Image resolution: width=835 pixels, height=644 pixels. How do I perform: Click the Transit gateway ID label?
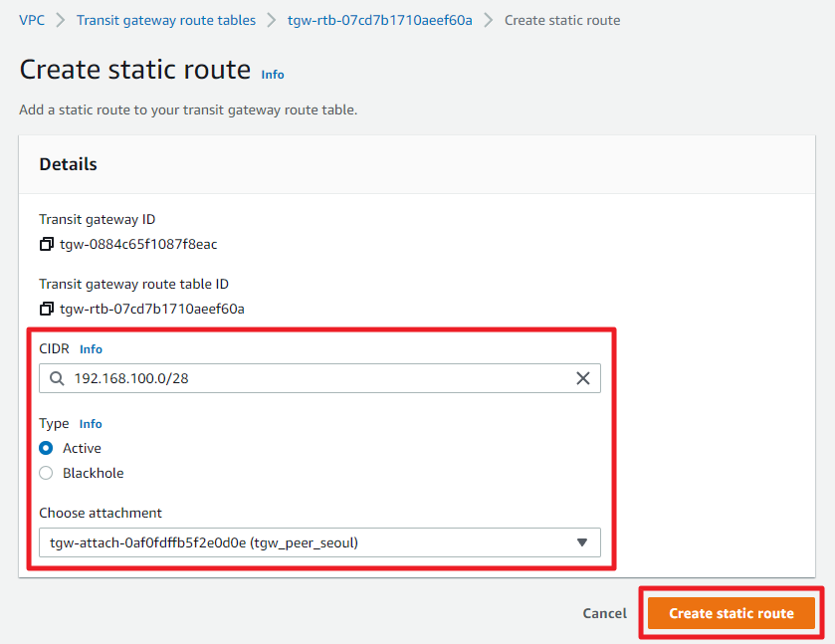pos(97,219)
